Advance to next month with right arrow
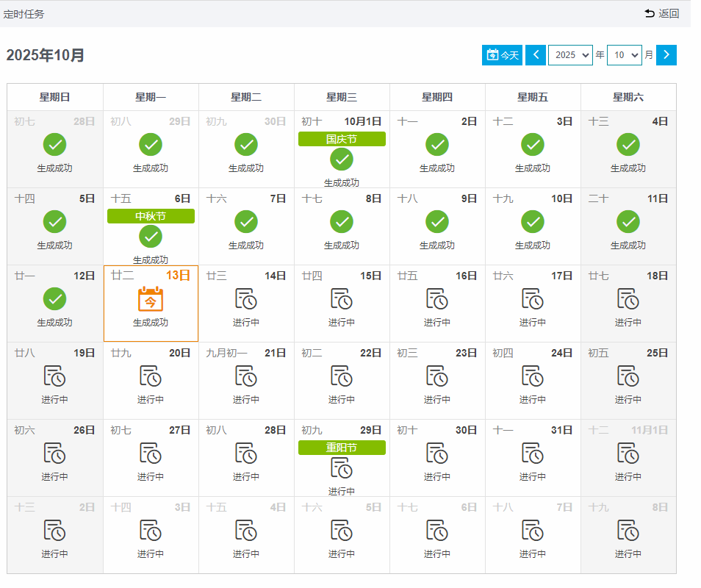Viewport: 701px width, 588px height. point(666,55)
